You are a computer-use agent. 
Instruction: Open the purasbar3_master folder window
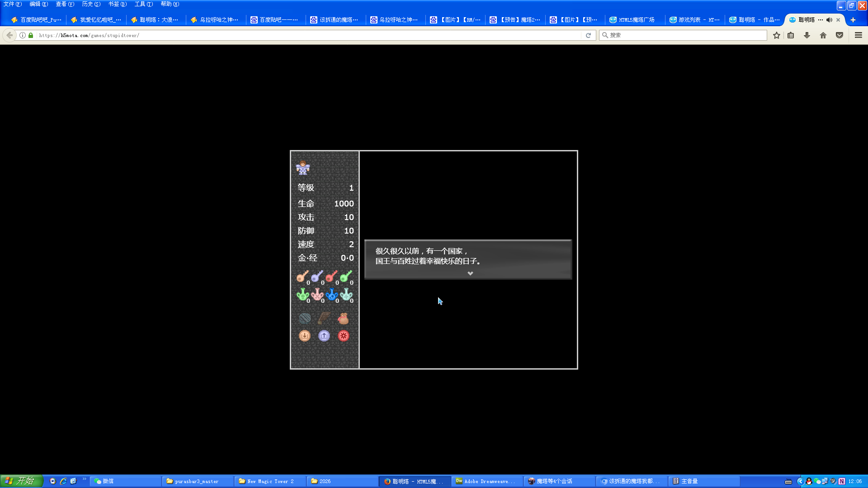click(198, 481)
